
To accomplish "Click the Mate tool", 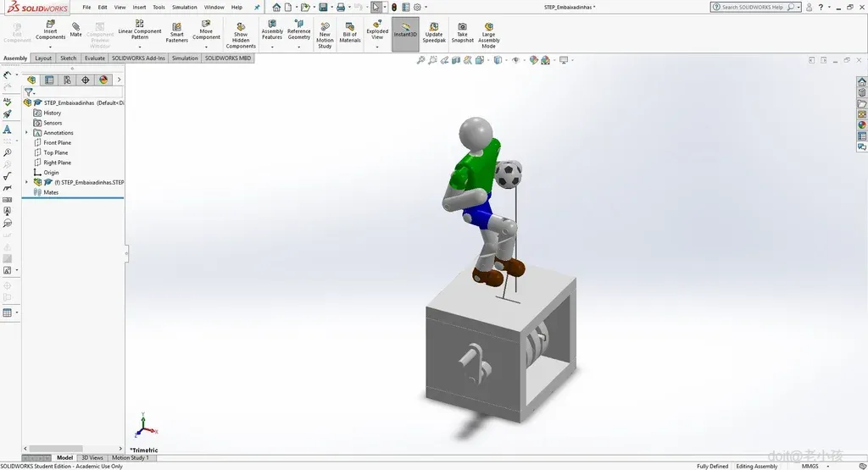I will point(75,30).
